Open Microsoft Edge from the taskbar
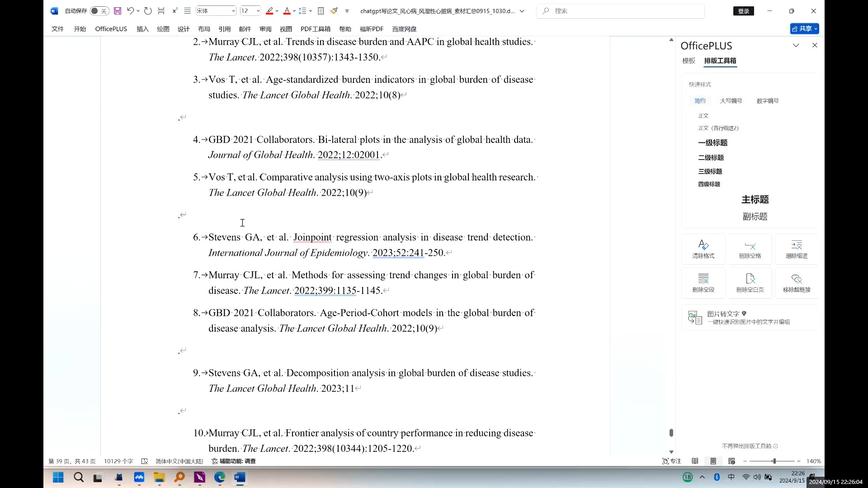Image resolution: width=868 pixels, height=488 pixels. [x=219, y=477]
